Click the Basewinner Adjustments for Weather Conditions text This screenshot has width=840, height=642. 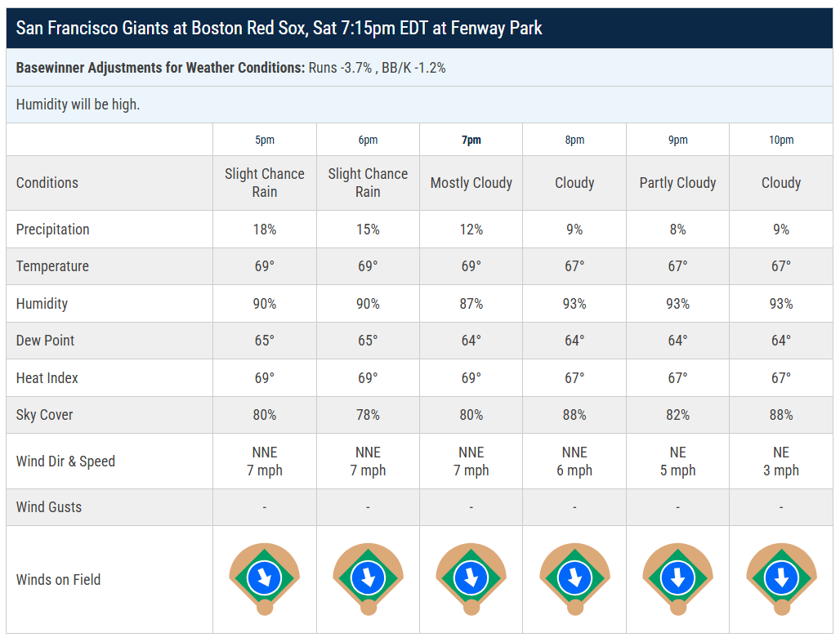[160, 68]
